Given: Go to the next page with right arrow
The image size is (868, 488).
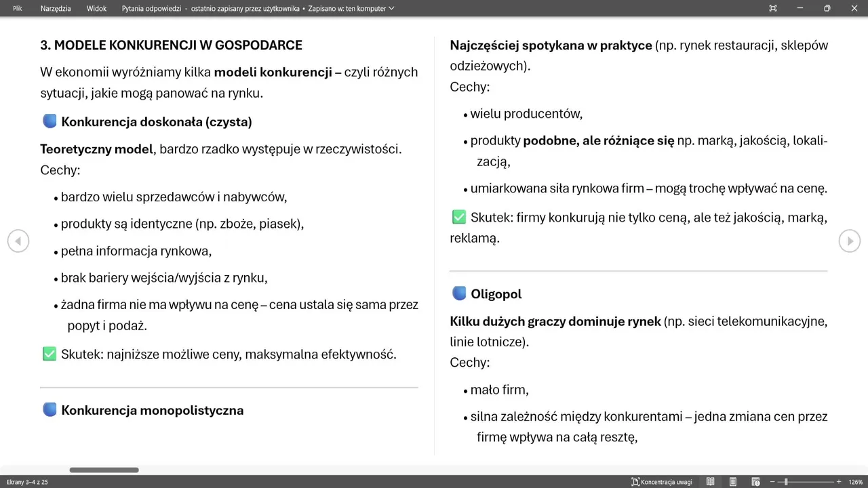Looking at the screenshot, I should tap(850, 241).
